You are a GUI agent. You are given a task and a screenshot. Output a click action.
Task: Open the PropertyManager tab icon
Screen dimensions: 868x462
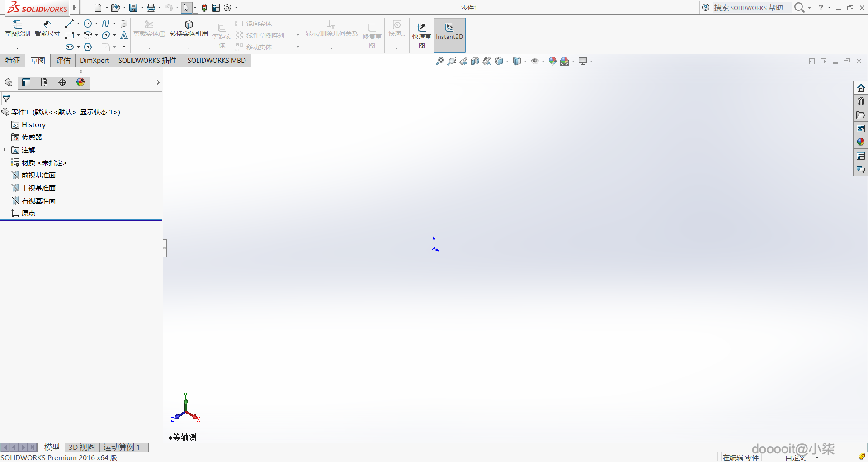pos(26,82)
